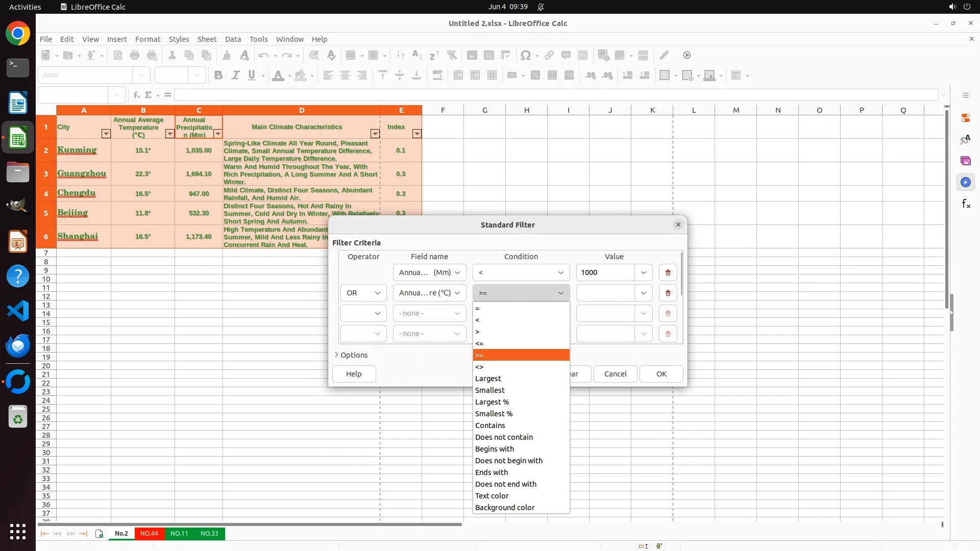
Task: Launch Thunderbird from the dock
Action: (x=18, y=346)
